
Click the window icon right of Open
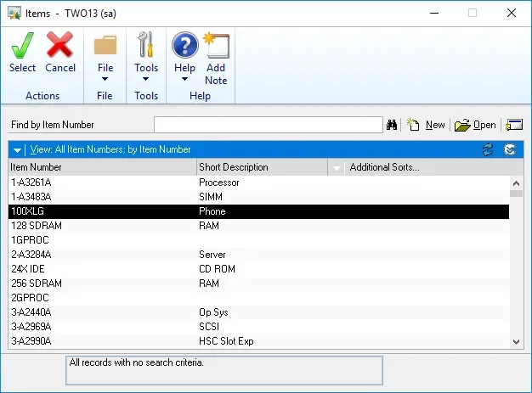(513, 125)
